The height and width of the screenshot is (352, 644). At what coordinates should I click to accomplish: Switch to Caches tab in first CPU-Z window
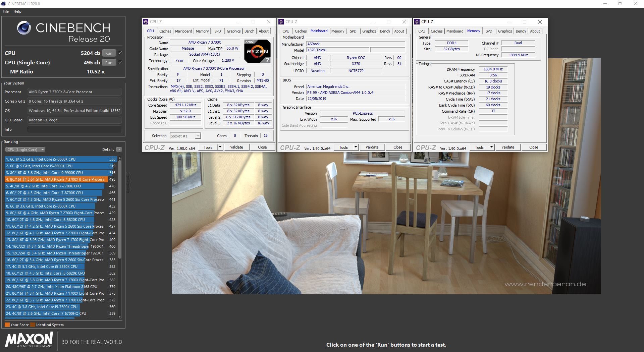click(165, 31)
